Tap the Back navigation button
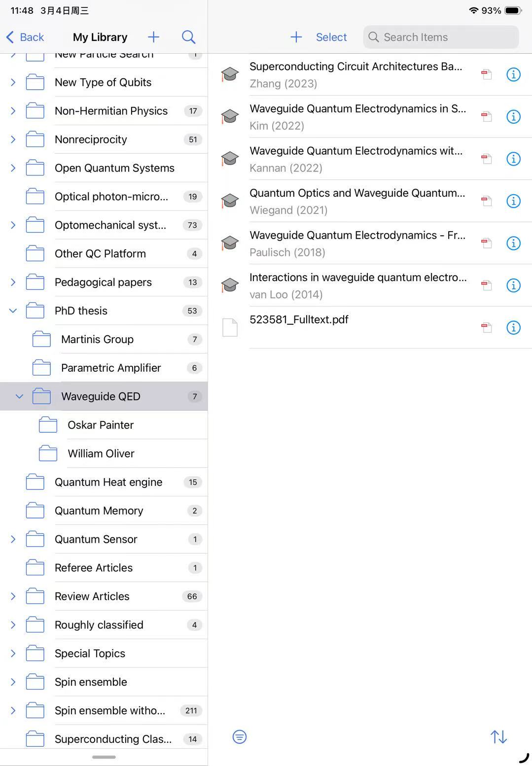Viewport: 532px width, 766px height. click(x=25, y=37)
